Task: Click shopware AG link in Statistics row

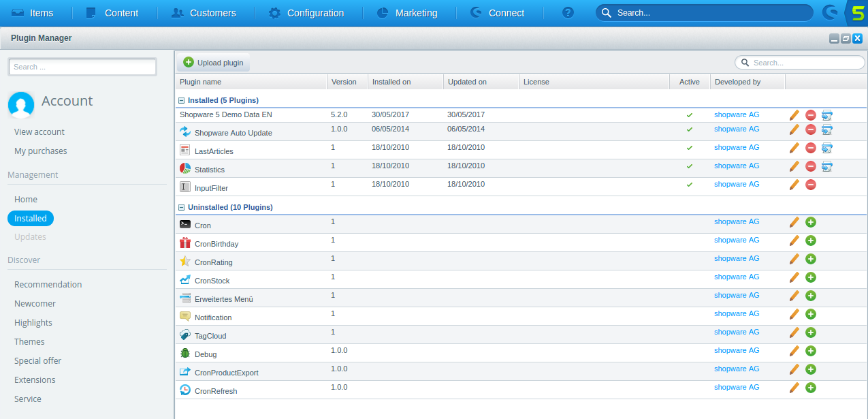Action: (737, 166)
